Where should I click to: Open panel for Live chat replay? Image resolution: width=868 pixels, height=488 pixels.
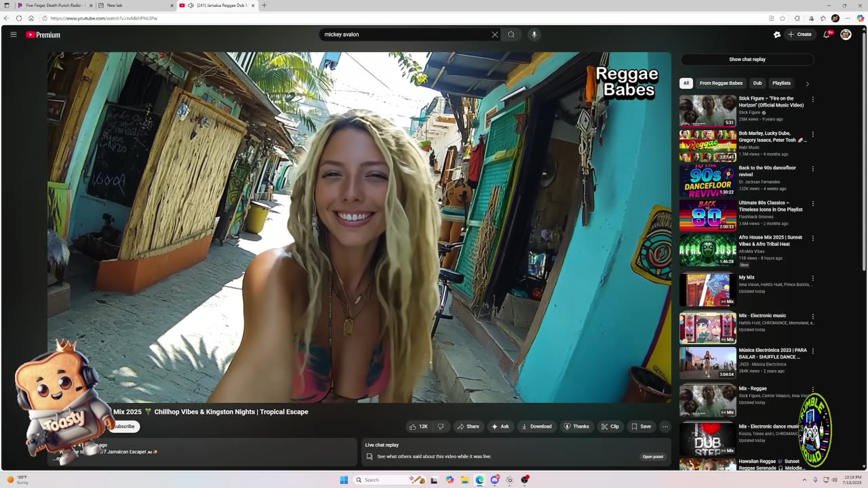pyautogui.click(x=652, y=457)
